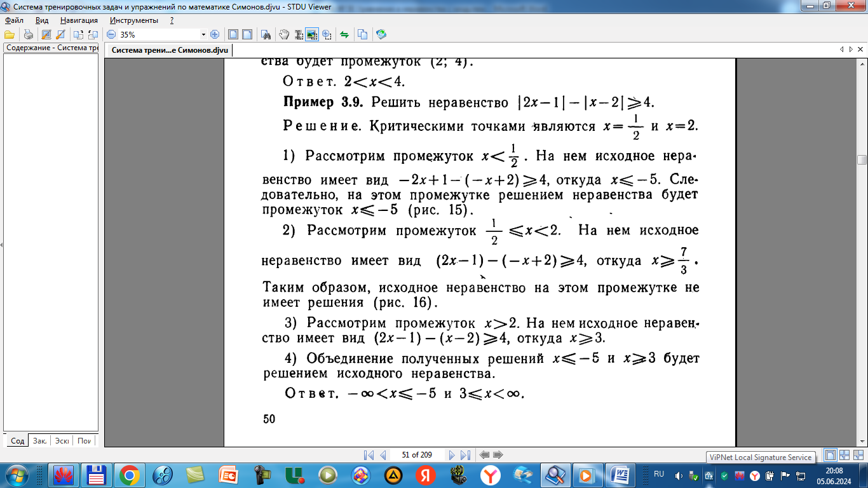The height and width of the screenshot is (488, 868).
Task: Click the navigate forward grey arrow
Action: 498,455
